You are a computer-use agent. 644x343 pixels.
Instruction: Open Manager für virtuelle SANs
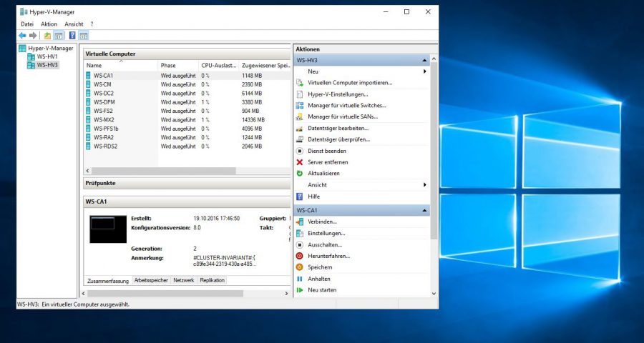343,117
